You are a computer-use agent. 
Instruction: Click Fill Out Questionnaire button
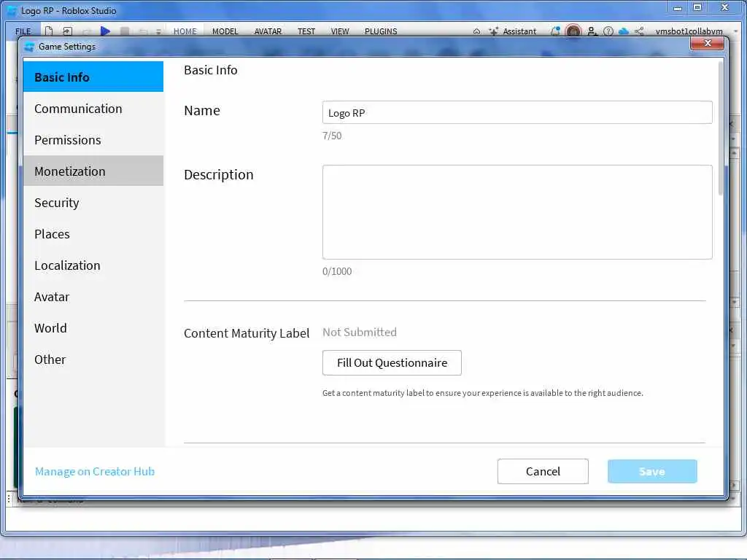[392, 363]
